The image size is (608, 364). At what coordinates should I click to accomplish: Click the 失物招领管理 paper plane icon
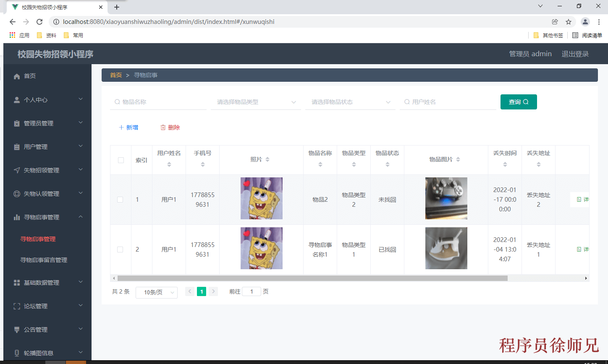(17, 170)
